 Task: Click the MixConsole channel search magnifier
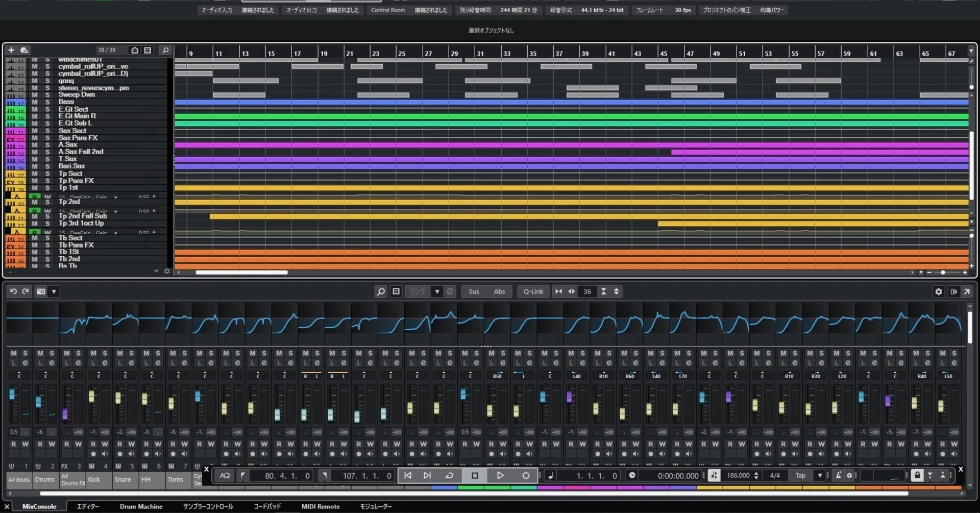(x=381, y=291)
